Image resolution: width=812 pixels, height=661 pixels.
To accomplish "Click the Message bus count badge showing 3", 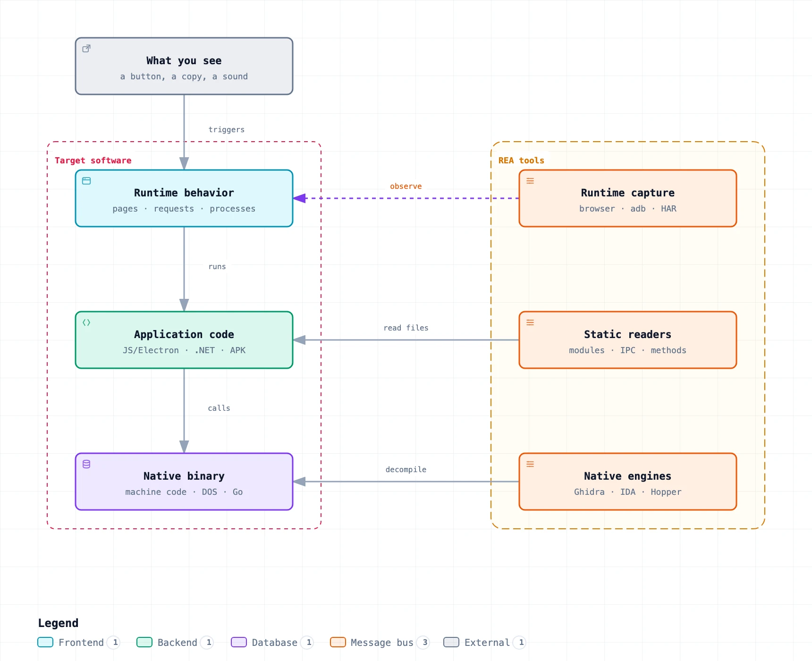I will [x=423, y=642].
